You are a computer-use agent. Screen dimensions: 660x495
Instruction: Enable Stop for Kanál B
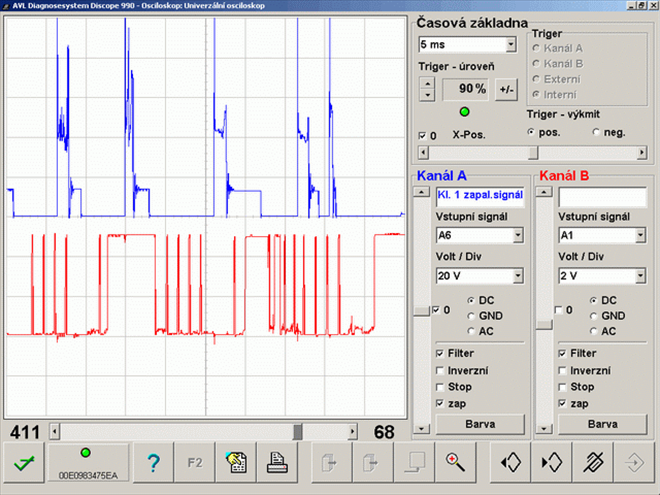pos(562,387)
